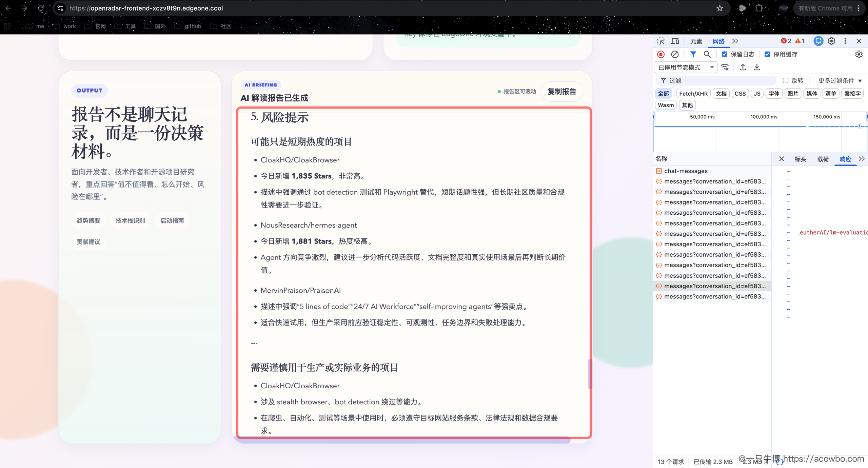Viewport: 868px width, 468px height.
Task: Close the request details pane X
Action: 782,159
